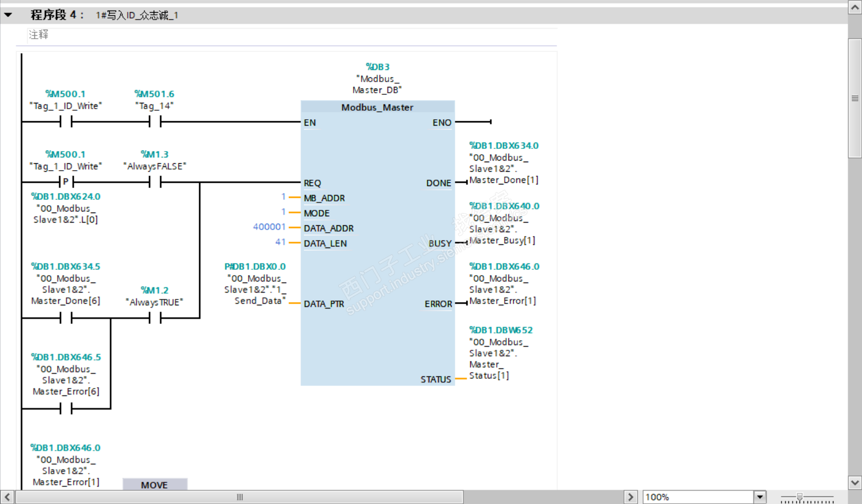
Task: Click the %M1.3 address label
Action: pyautogui.click(x=154, y=154)
